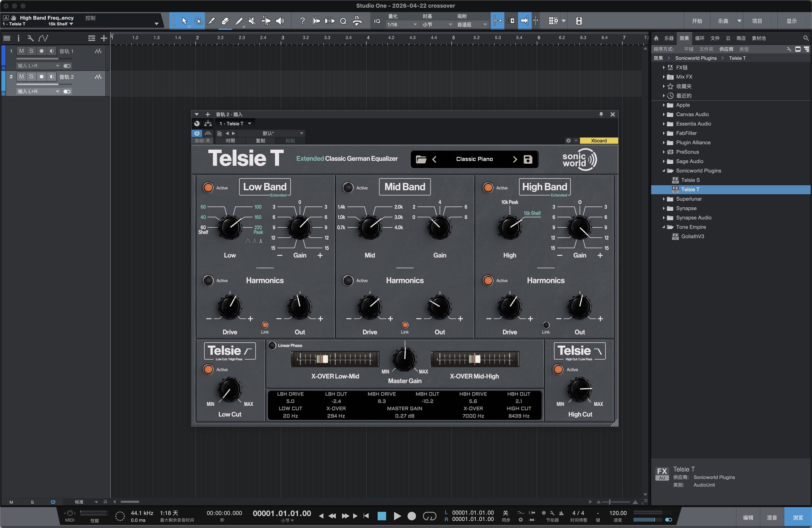The width and height of the screenshot is (812, 528).
Task: Select Telsie S plugin in browser
Action: [x=690, y=180]
